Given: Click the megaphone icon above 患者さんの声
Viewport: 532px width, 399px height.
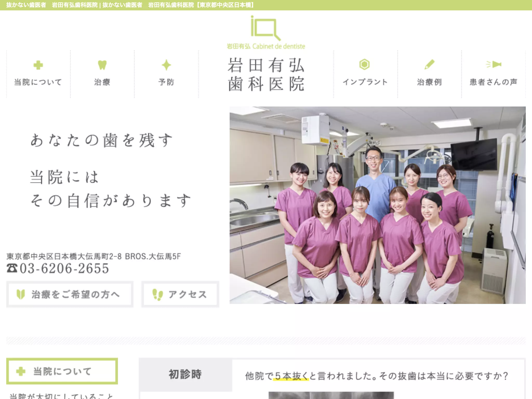Looking at the screenshot, I should point(494,64).
